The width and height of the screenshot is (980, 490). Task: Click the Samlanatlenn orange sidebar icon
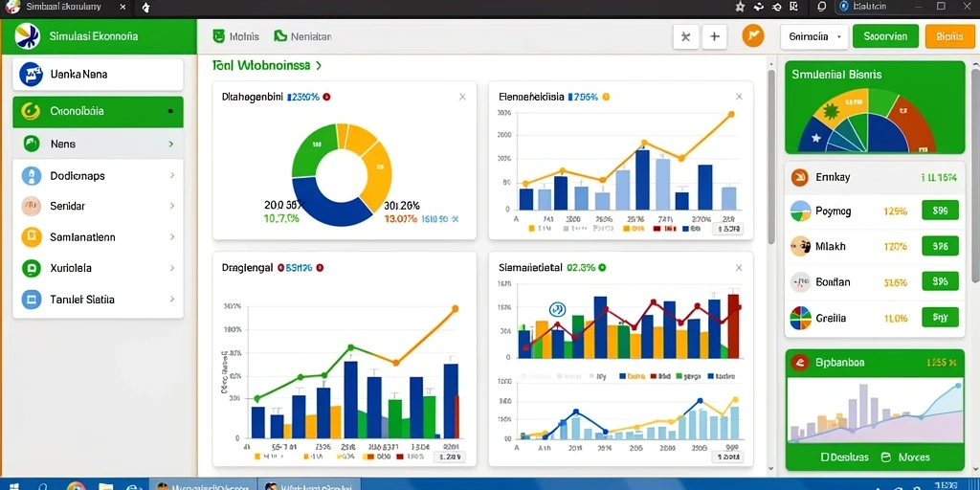click(x=32, y=237)
